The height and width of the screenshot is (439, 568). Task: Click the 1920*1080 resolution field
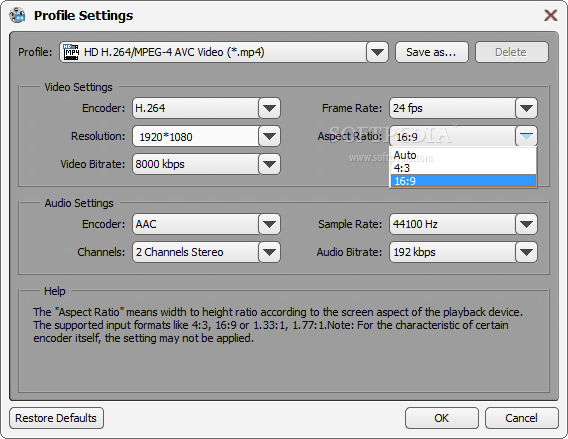pos(196,136)
